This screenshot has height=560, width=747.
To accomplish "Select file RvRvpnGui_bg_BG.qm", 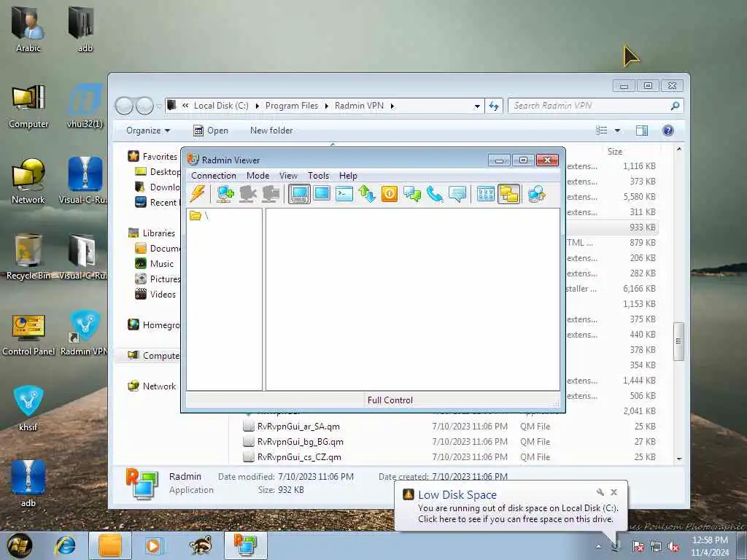I will pyautogui.click(x=300, y=442).
